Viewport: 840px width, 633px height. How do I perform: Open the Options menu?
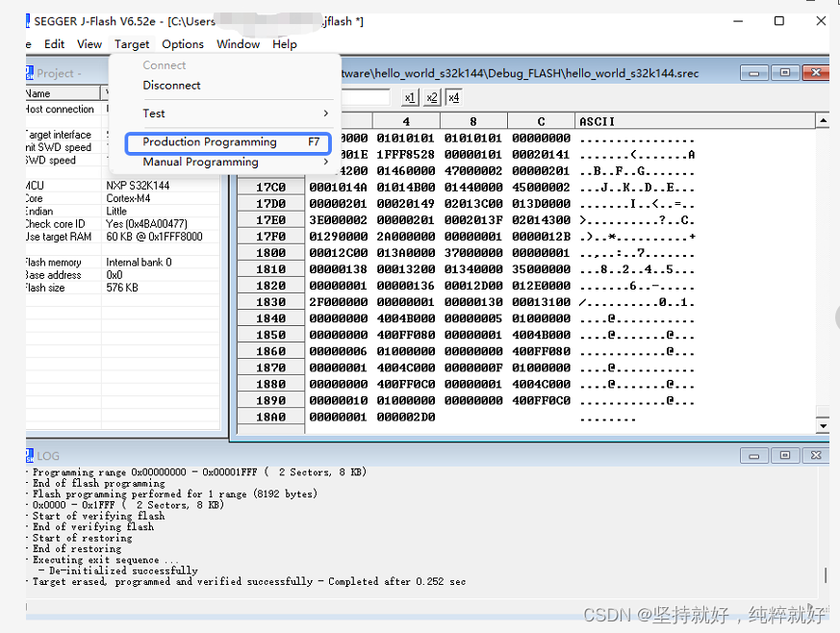pyautogui.click(x=183, y=44)
